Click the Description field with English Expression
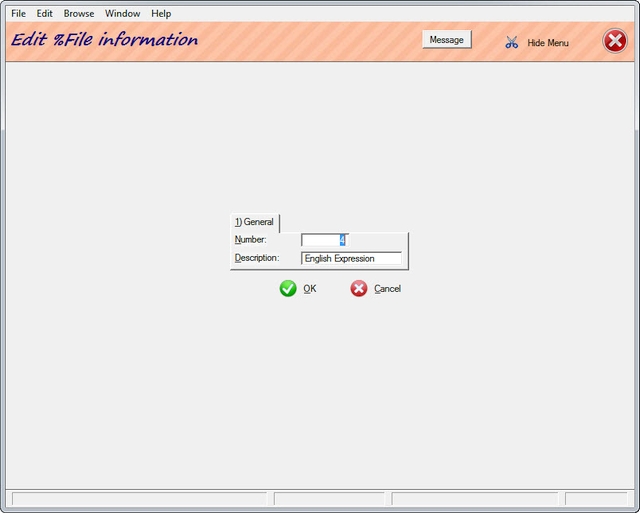This screenshot has height=513, width=640. click(351, 258)
